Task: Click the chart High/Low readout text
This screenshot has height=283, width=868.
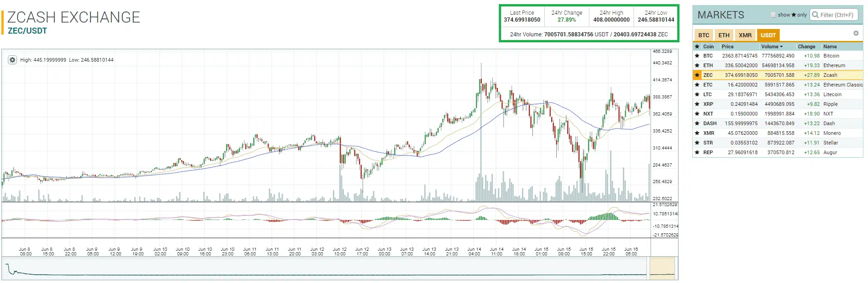Action: point(67,60)
